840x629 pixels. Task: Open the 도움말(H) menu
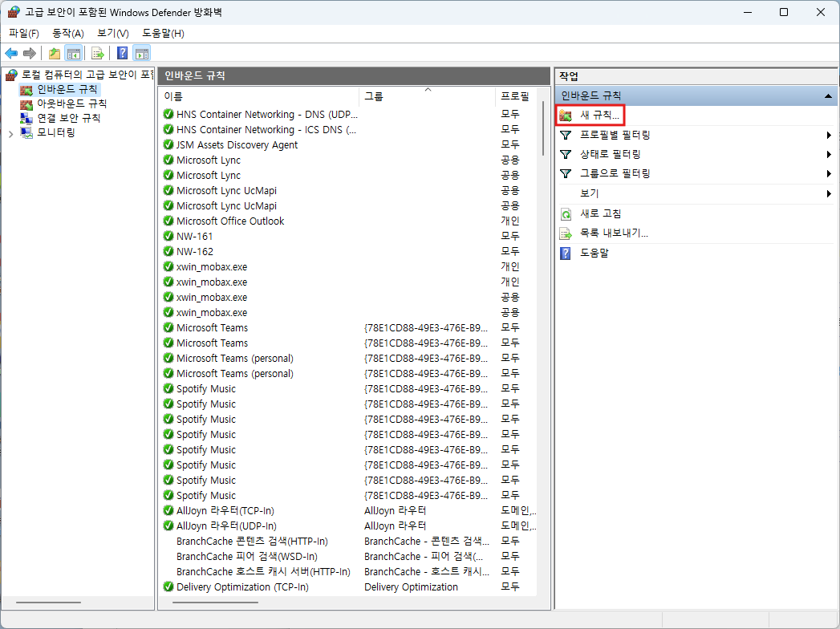pos(164,33)
